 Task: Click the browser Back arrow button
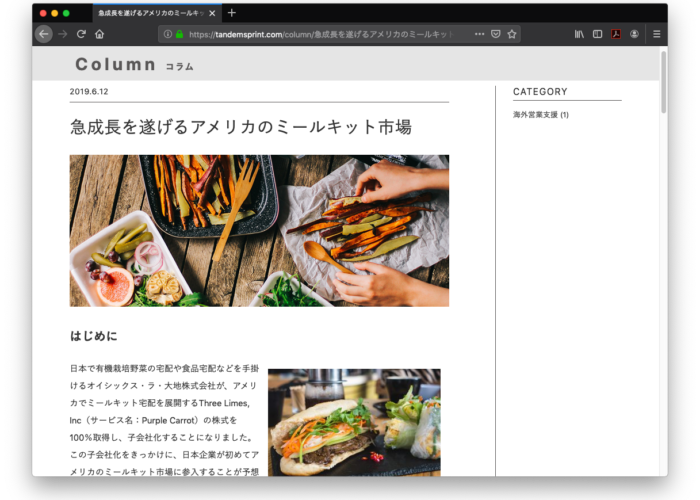[44, 34]
